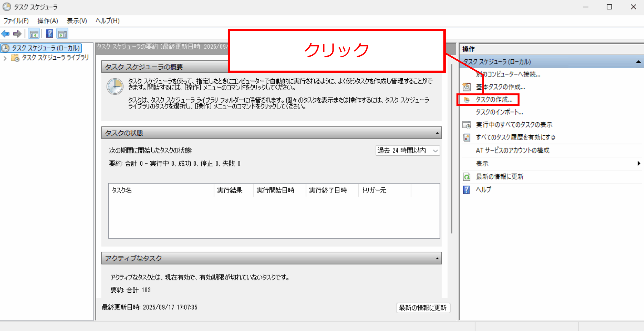Expand the 表示 submenu arrow
Viewport: 644px width, 331px height.
point(639,163)
